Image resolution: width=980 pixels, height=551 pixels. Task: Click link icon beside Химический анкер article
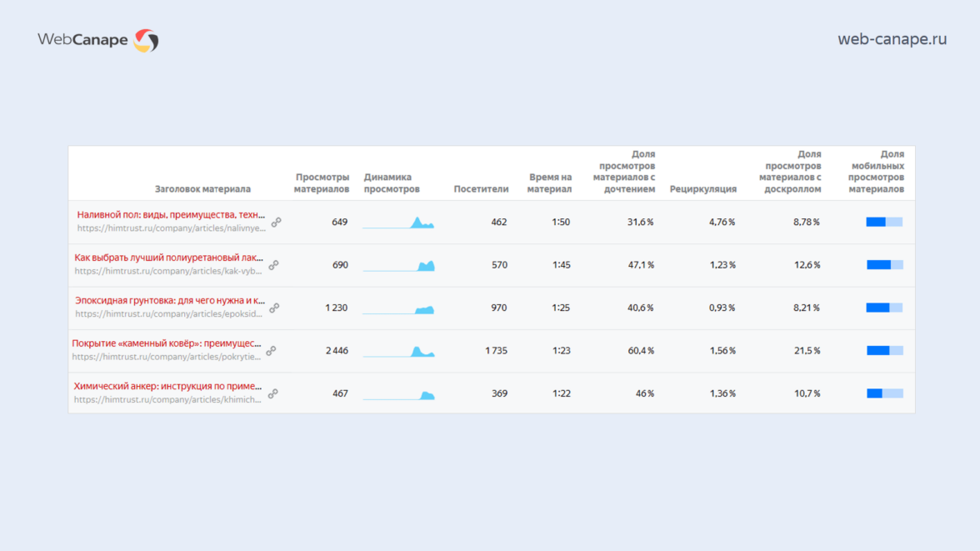coord(272,393)
